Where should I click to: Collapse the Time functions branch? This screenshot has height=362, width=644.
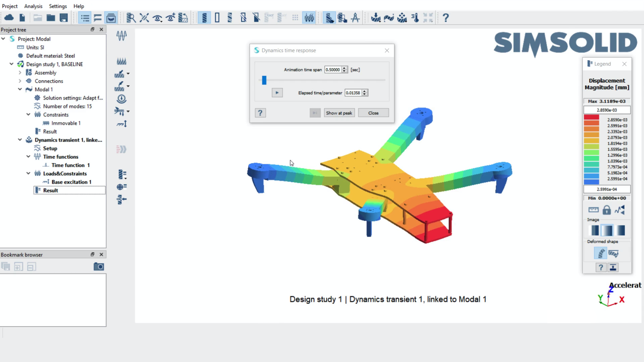tap(28, 157)
